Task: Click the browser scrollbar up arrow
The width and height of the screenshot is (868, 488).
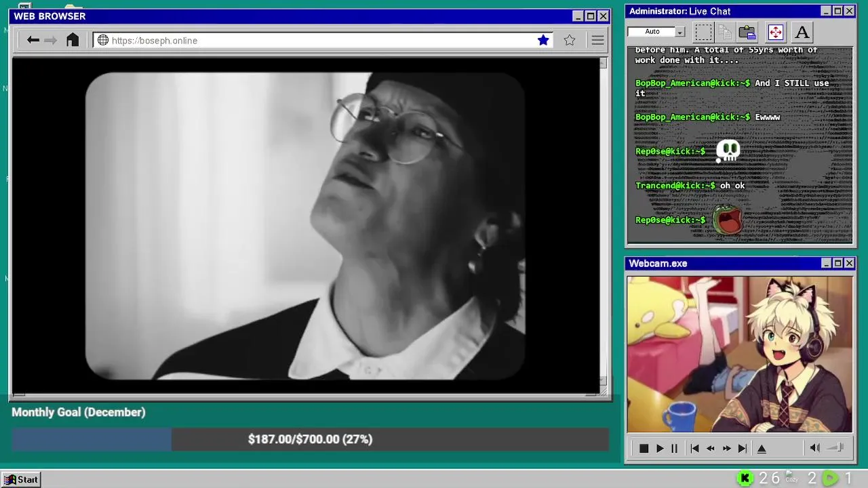Action: tap(604, 63)
